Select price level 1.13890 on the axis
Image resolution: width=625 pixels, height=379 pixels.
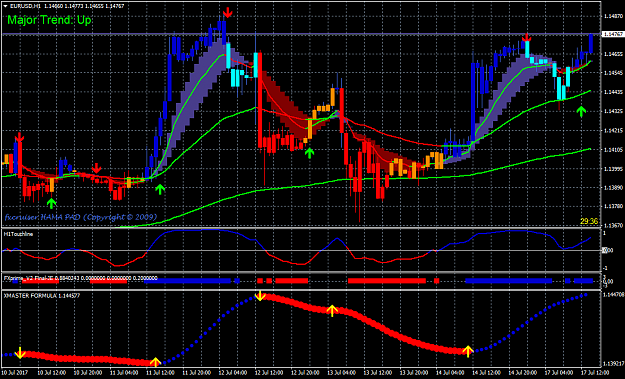613,187
